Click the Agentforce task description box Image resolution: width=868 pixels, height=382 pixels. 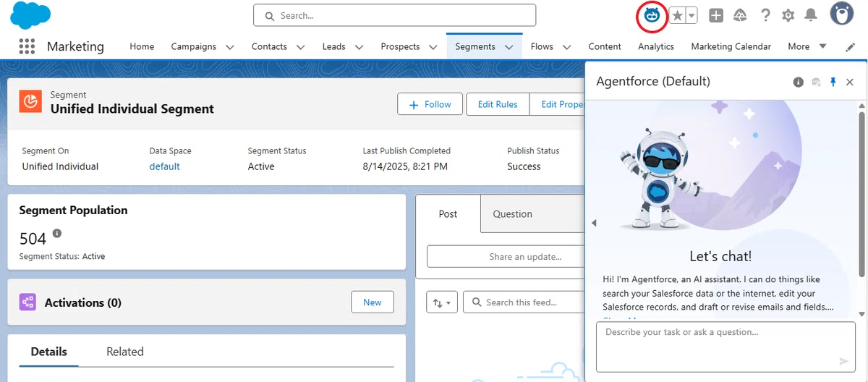coord(725,347)
